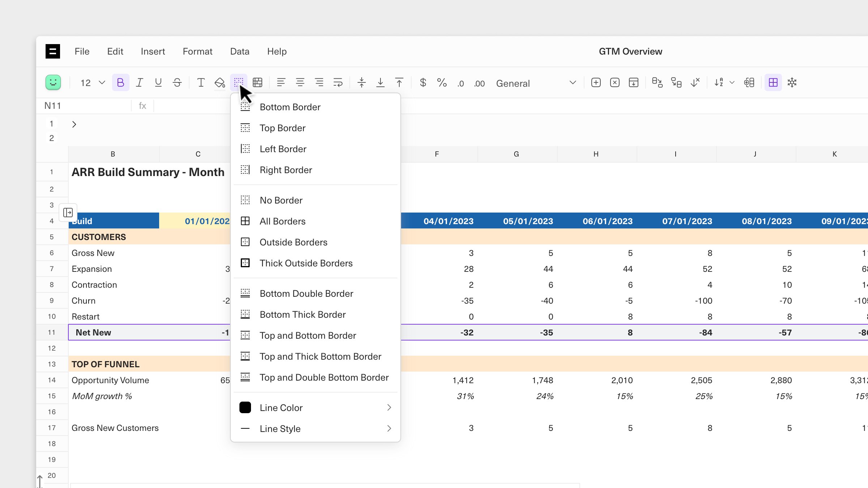The image size is (868, 488).
Task: Click the fill color paint bucket icon
Action: [220, 83]
